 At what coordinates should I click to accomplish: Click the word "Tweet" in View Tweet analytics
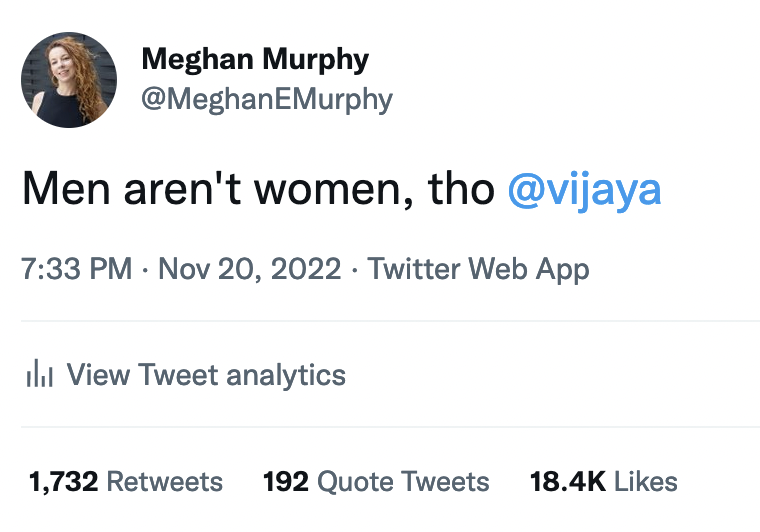click(179, 375)
